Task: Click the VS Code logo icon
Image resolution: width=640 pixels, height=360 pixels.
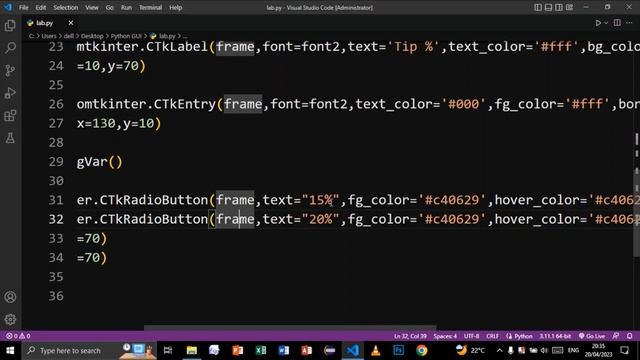Action: (8, 7)
